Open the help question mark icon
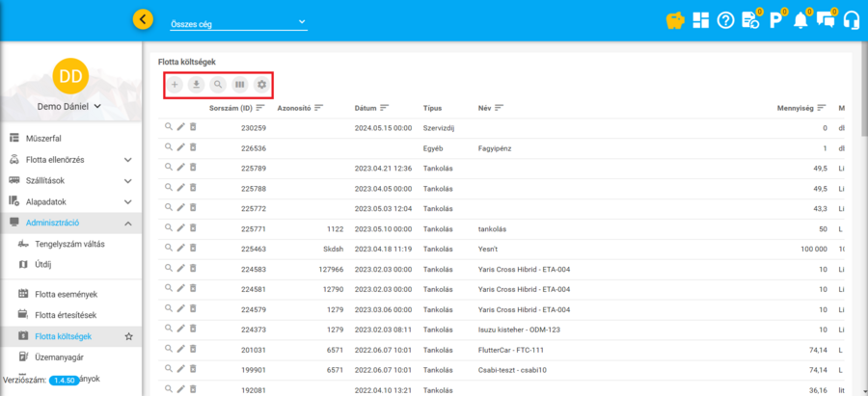The height and width of the screenshot is (396, 868). coord(725,19)
